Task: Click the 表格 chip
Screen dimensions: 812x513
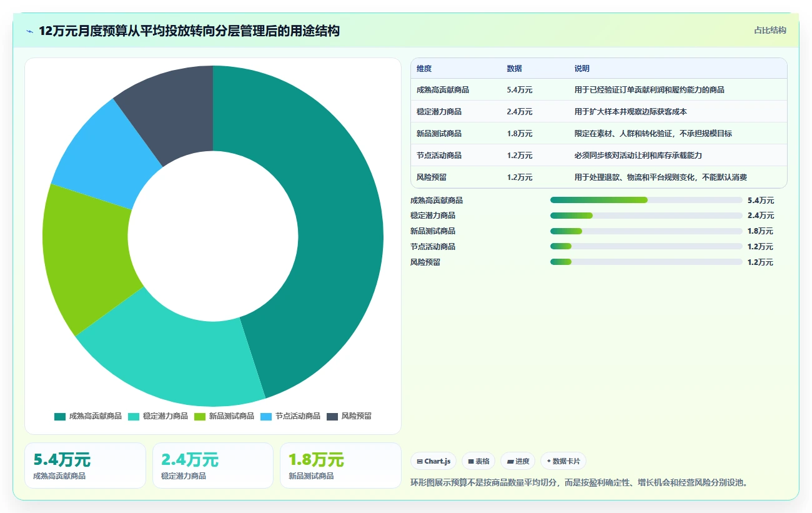Action: click(478, 461)
